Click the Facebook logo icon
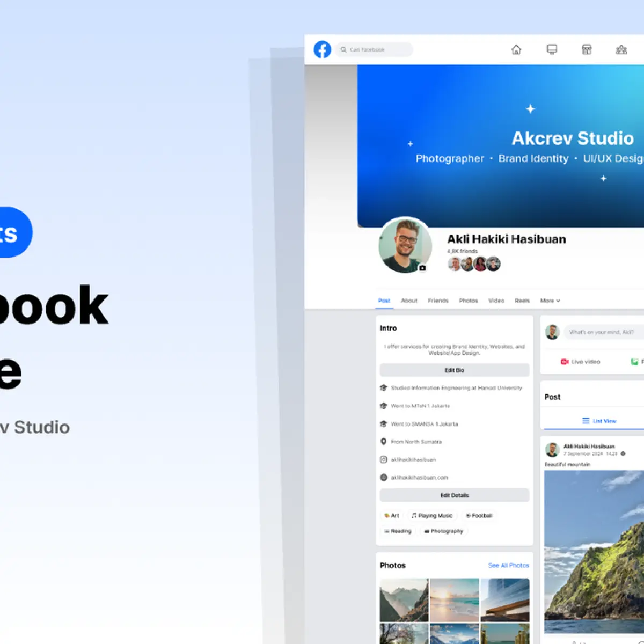This screenshot has width=644, height=644. click(322, 49)
